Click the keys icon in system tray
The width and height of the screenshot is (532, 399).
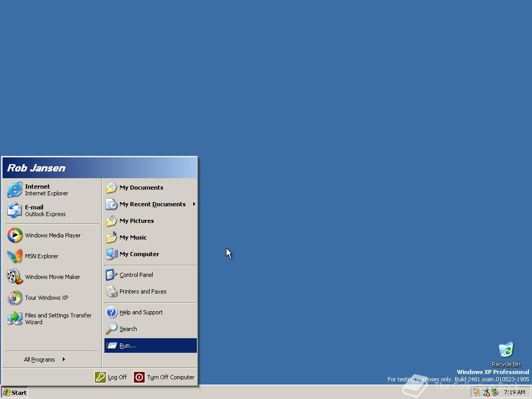477,393
